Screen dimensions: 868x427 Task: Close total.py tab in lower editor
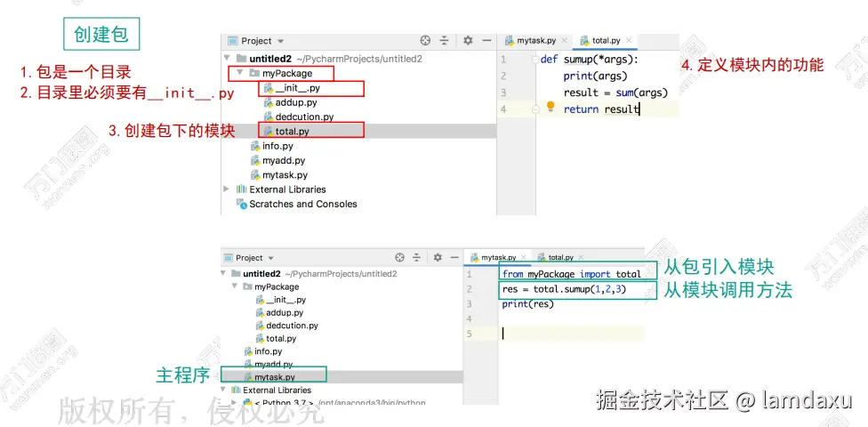[581, 257]
